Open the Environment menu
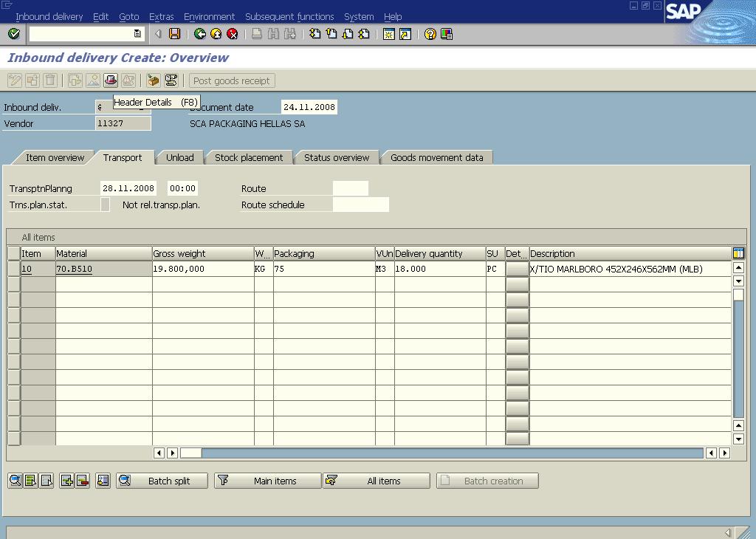This screenshot has width=756, height=539. [x=209, y=16]
